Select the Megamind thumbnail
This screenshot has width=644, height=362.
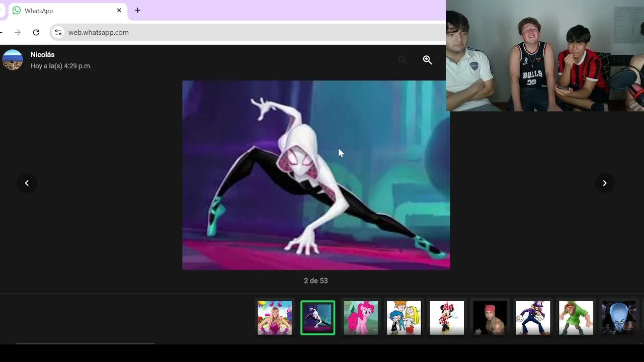tap(619, 318)
